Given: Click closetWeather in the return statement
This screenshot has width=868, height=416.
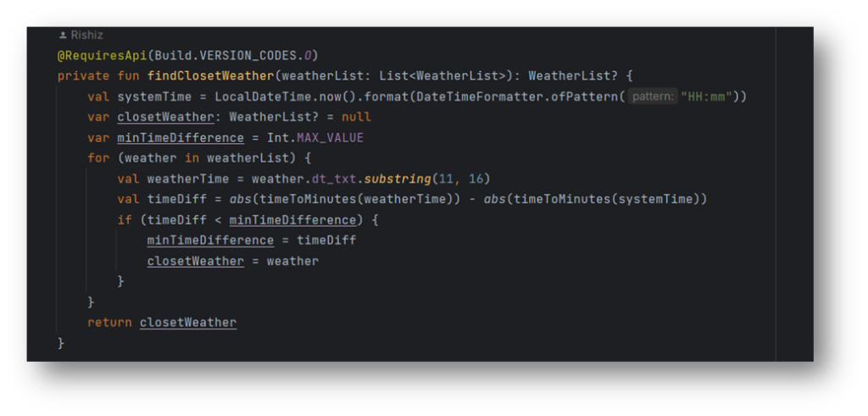Looking at the screenshot, I should pyautogui.click(x=188, y=322).
